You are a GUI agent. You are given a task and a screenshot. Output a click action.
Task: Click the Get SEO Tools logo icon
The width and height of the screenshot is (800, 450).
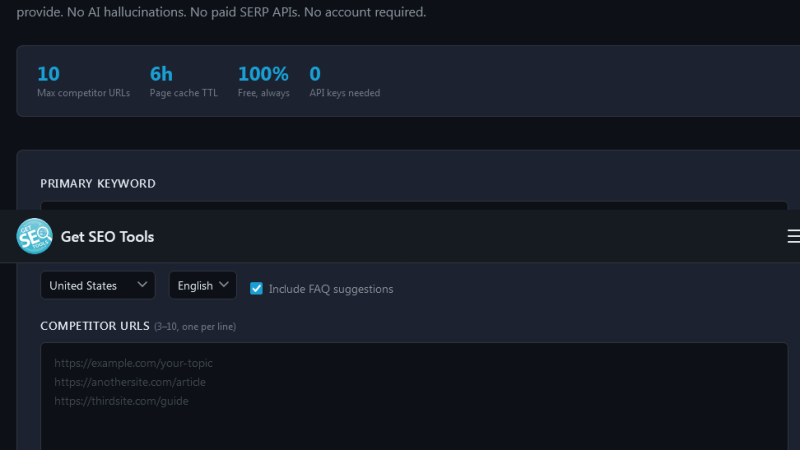pyautogui.click(x=34, y=236)
